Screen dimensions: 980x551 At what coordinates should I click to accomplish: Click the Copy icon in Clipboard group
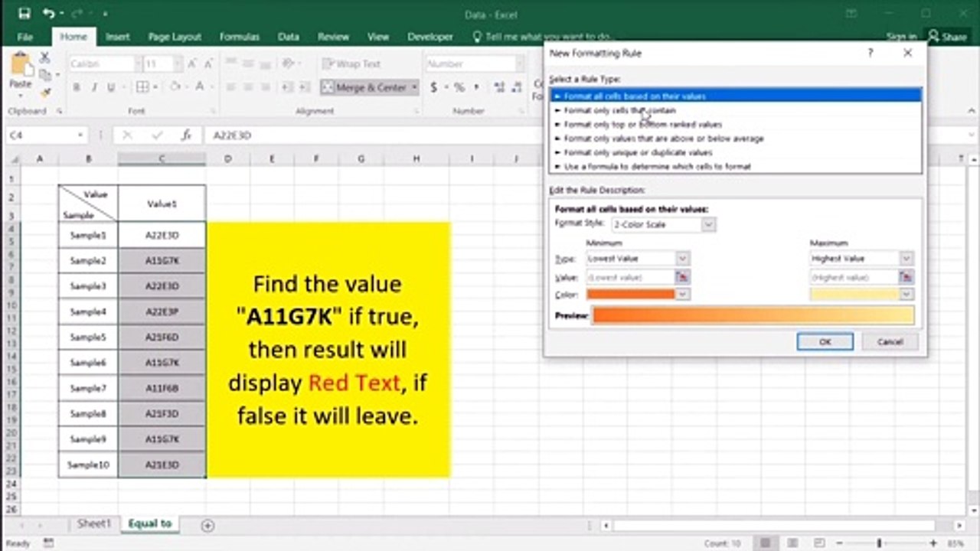click(45, 75)
